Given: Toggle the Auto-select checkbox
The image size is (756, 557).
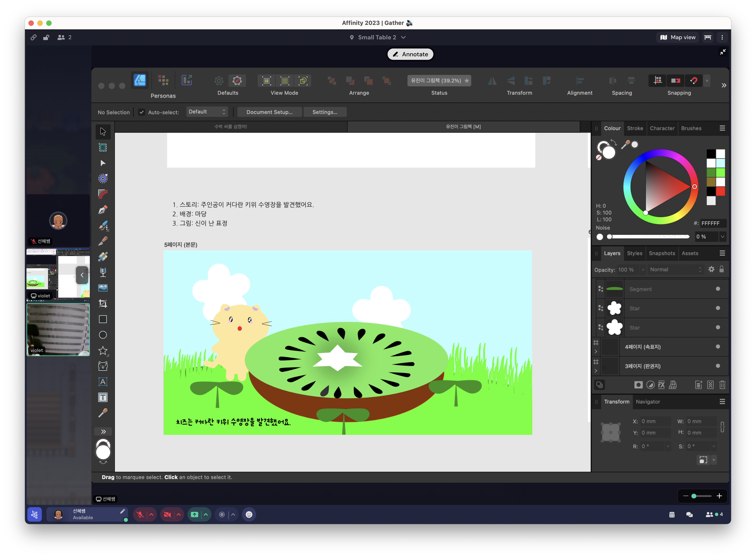Looking at the screenshot, I should click(142, 112).
